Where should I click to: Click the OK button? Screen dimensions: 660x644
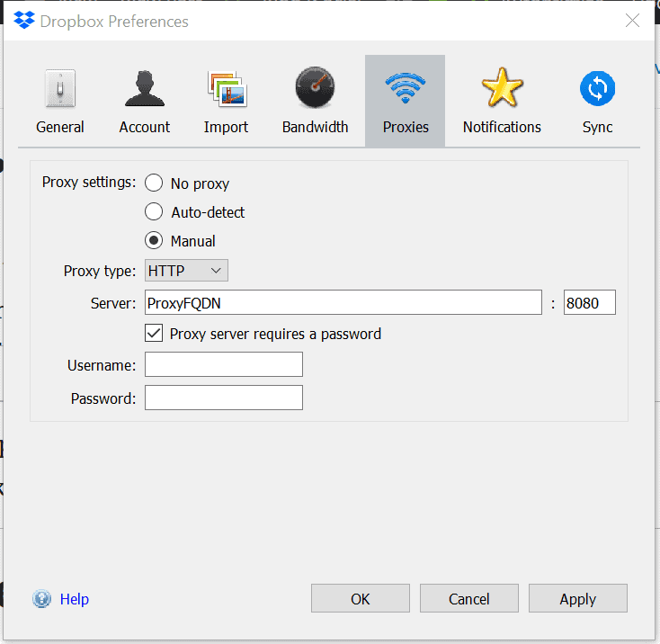pos(360,599)
